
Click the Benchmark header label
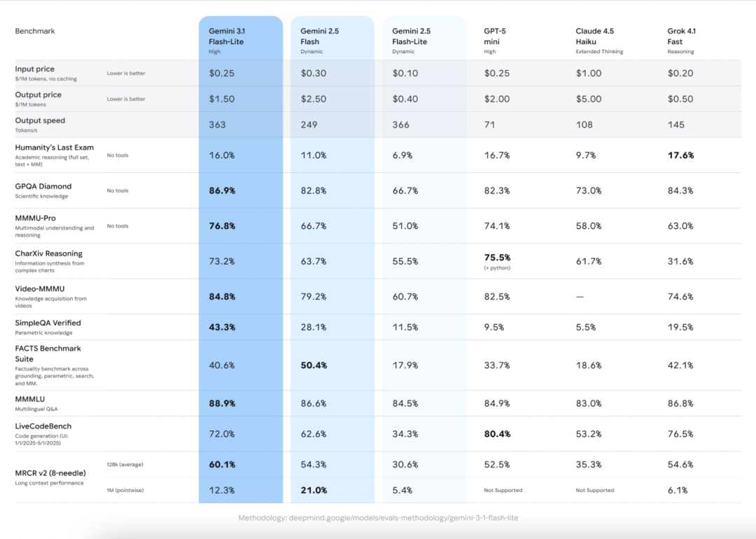coord(35,31)
